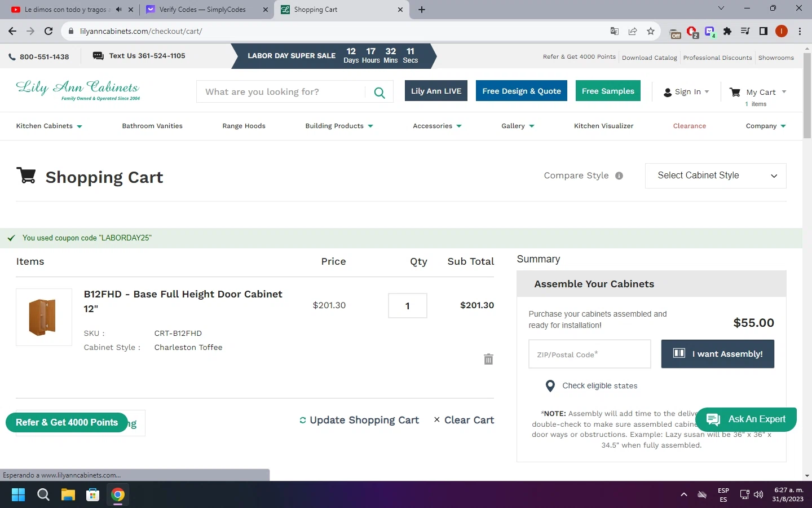The height and width of the screenshot is (508, 812).
Task: Click the search magnifier icon
Action: tap(379, 92)
